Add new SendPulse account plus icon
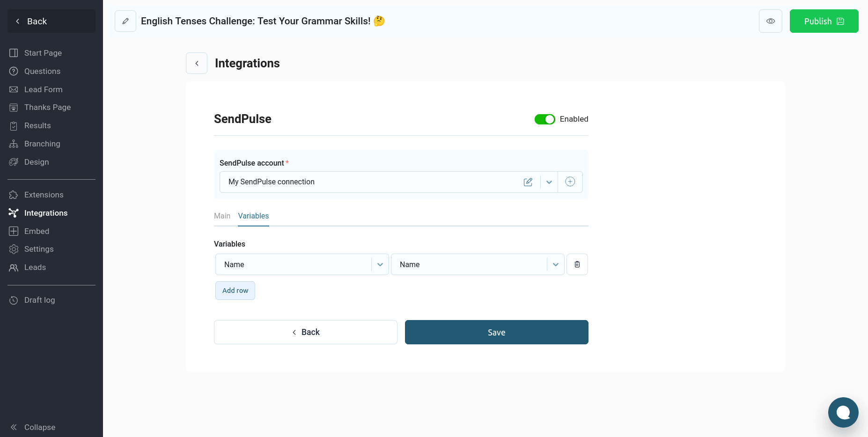 tap(570, 182)
